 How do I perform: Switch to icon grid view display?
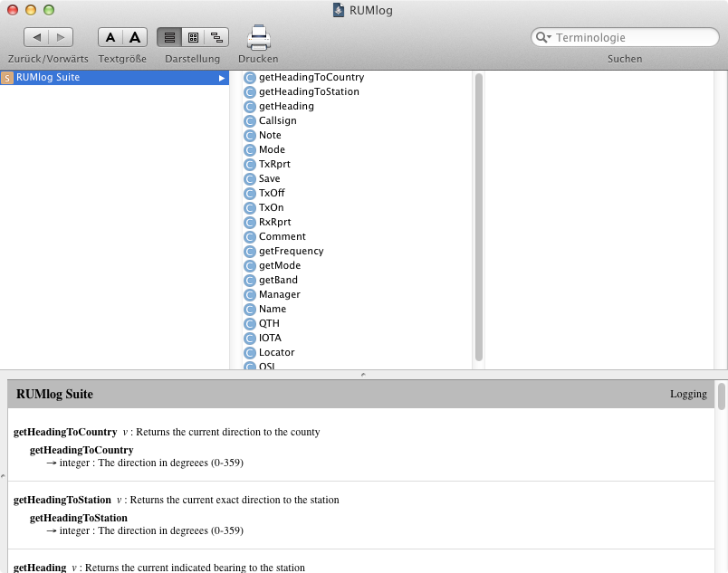click(193, 37)
